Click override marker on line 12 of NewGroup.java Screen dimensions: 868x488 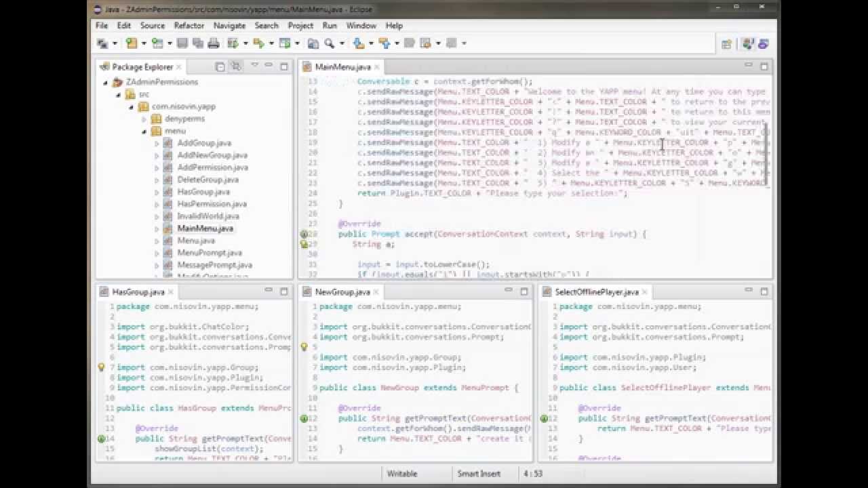[304, 418]
